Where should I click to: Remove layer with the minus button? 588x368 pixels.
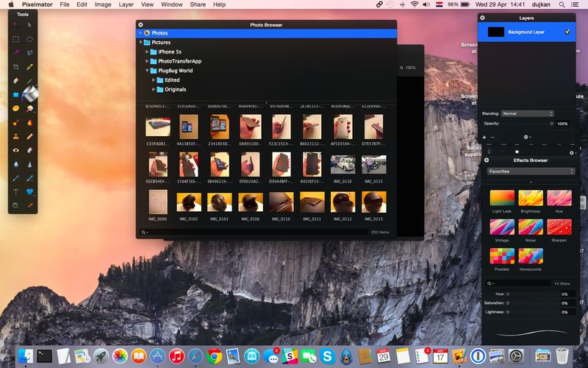point(492,137)
